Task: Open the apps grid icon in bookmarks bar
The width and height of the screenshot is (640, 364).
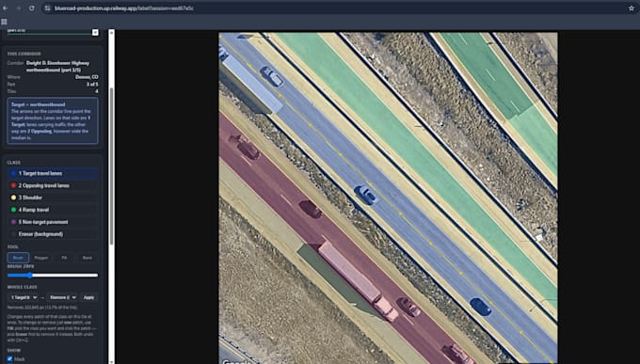Action: tap(4, 22)
